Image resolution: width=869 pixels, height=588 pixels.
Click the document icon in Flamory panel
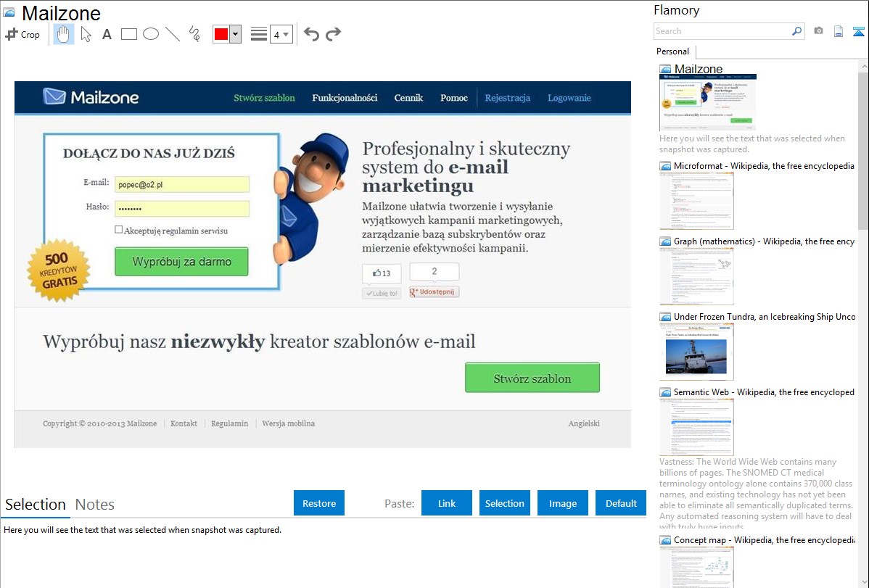point(839,31)
